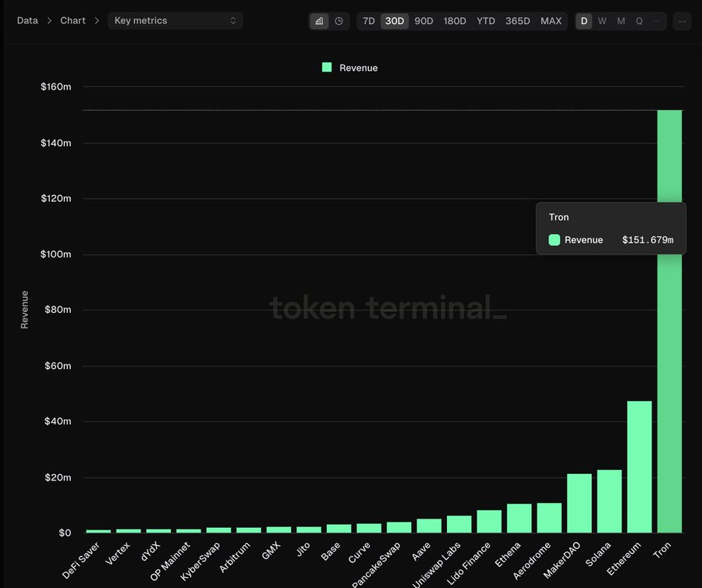
Task: Open the more options ellipsis button
Action: click(682, 21)
